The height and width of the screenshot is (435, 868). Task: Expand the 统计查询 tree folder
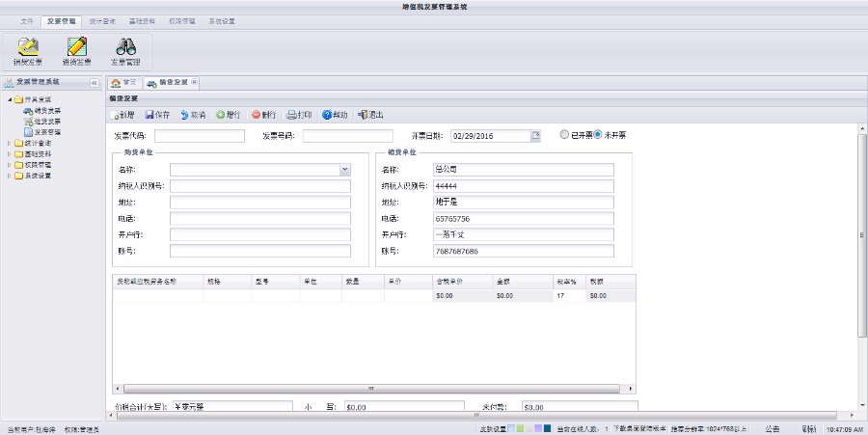tap(10, 143)
